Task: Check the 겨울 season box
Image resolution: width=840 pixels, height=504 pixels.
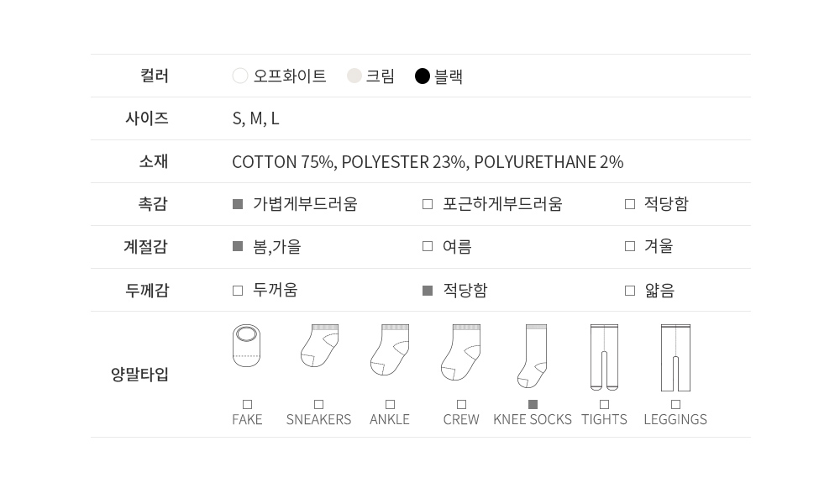Action: (x=630, y=246)
